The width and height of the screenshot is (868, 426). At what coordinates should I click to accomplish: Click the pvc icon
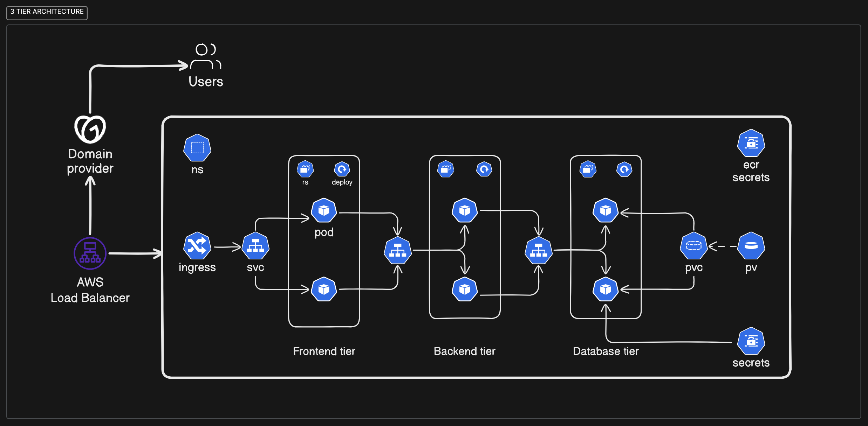694,246
